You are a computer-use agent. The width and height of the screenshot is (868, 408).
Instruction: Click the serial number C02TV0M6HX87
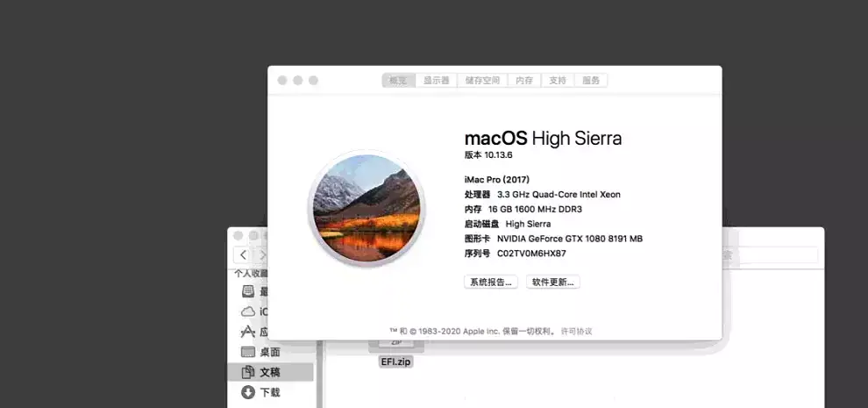531,254
